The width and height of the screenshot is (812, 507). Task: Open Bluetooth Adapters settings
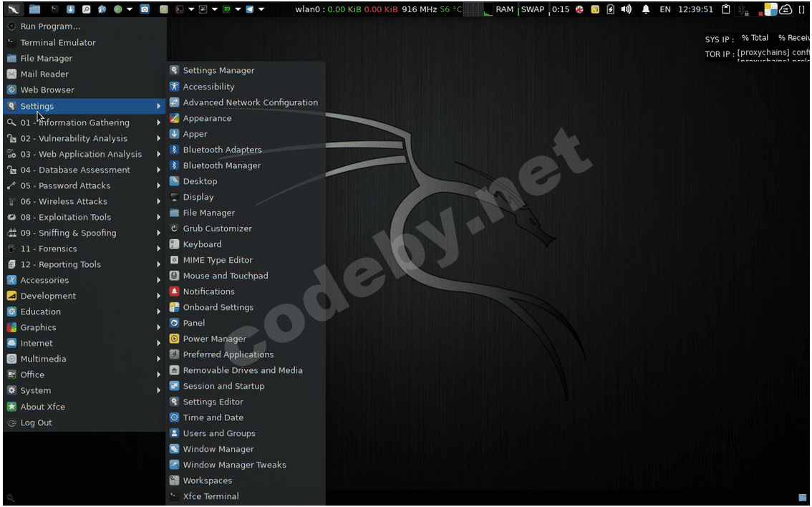pos(246,150)
